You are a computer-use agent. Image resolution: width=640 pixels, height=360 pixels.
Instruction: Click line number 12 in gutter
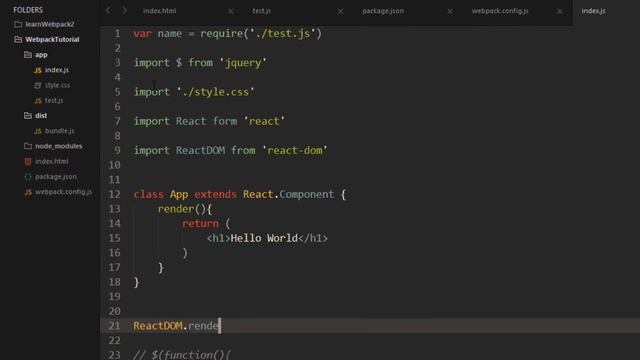pyautogui.click(x=114, y=194)
